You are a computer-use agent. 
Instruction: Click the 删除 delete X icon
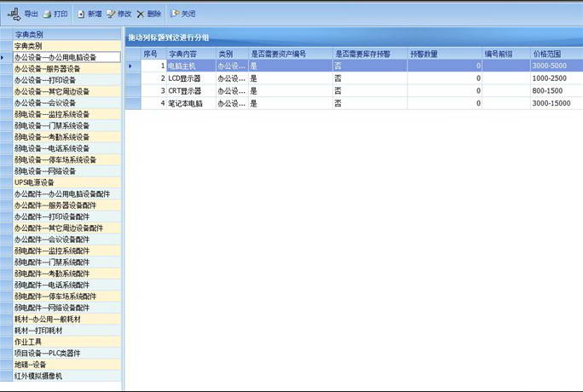[x=141, y=14]
